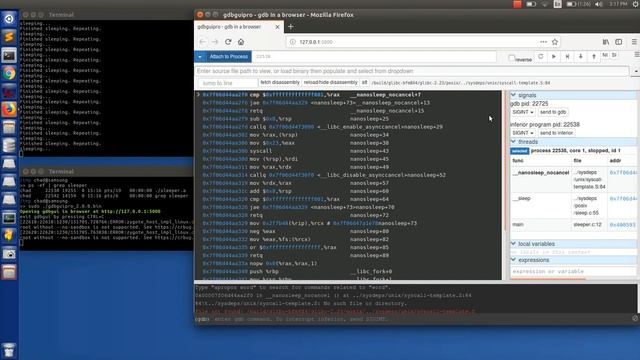Click the Continue (play) button in gdbgui
Viewport: 640px width, 360px height.
point(554,56)
